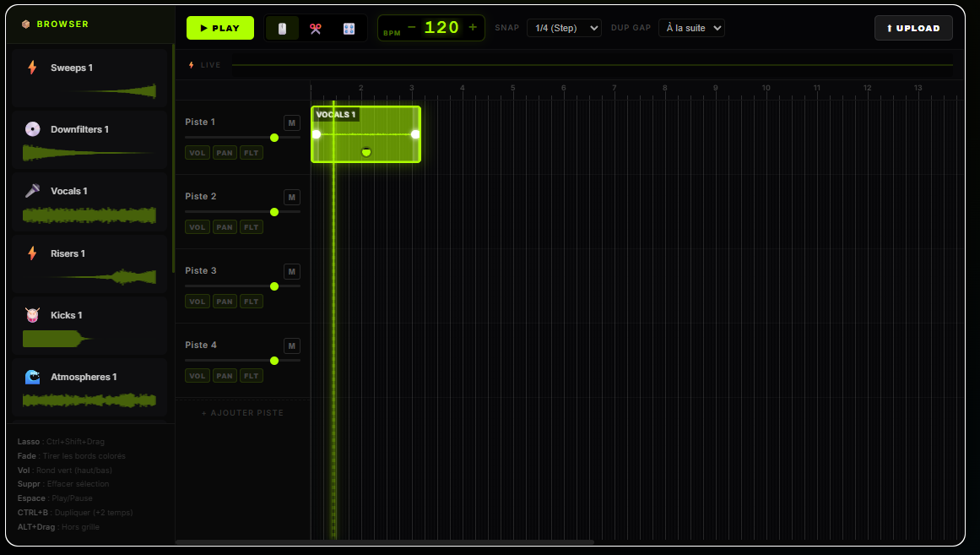Select the mouse pointer tool
This screenshot has width=980, height=555.
(282, 29)
